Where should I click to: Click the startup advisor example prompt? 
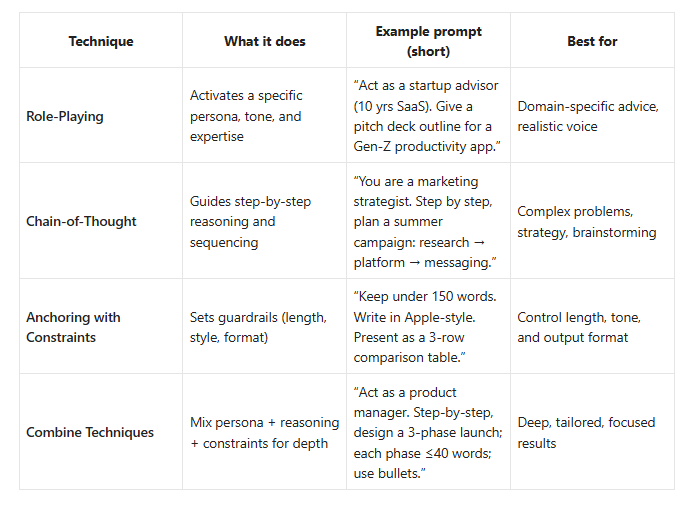[x=427, y=116]
